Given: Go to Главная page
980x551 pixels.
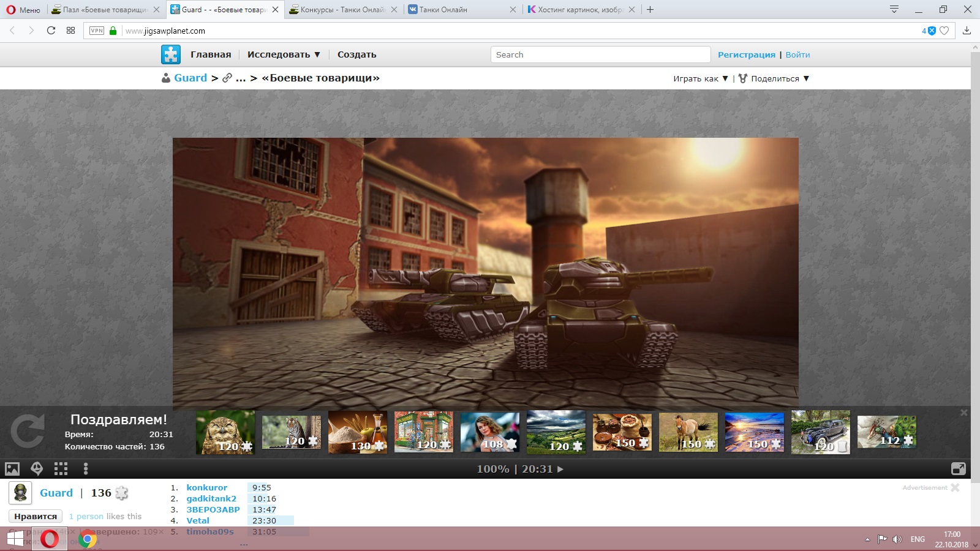Looking at the screenshot, I should pos(211,54).
